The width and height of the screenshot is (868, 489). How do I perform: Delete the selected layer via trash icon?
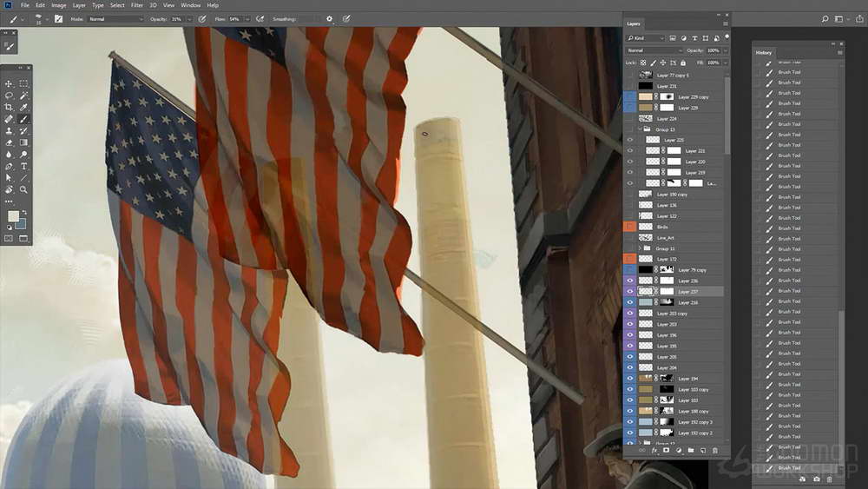coord(714,450)
